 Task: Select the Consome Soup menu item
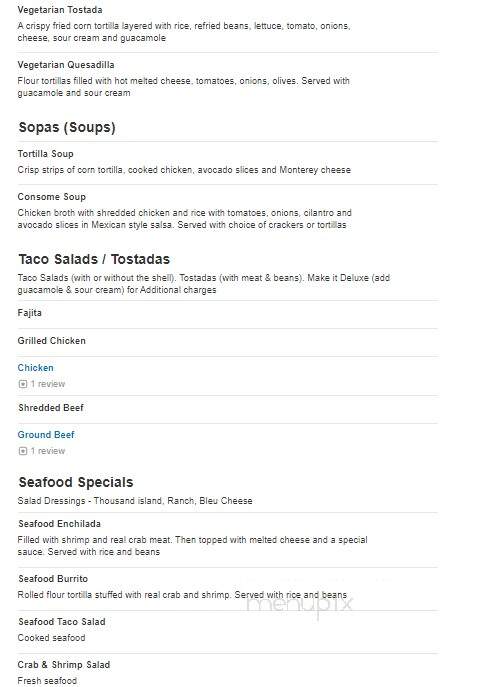click(x=52, y=197)
